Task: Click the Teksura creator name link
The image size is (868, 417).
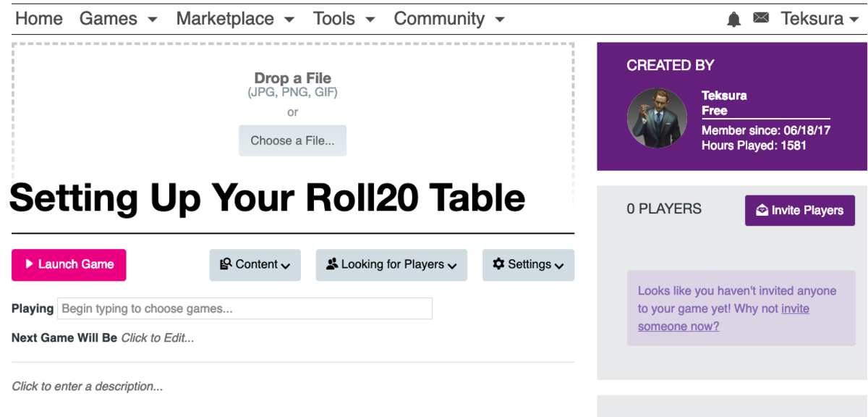Action: pos(724,96)
